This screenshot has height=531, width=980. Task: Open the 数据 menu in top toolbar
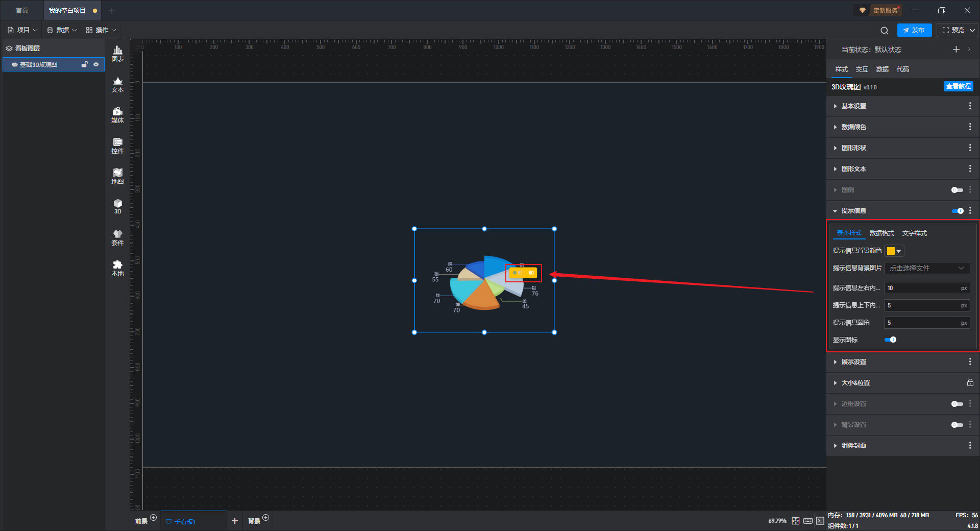62,30
